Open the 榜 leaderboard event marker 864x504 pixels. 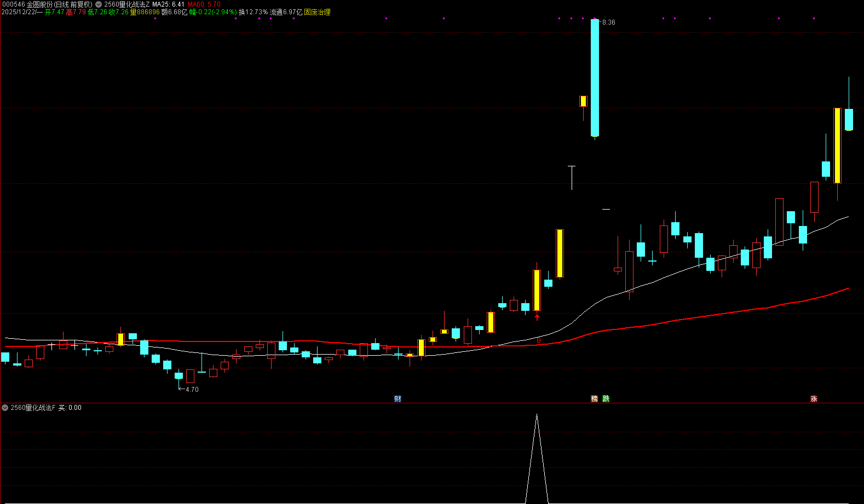point(595,399)
